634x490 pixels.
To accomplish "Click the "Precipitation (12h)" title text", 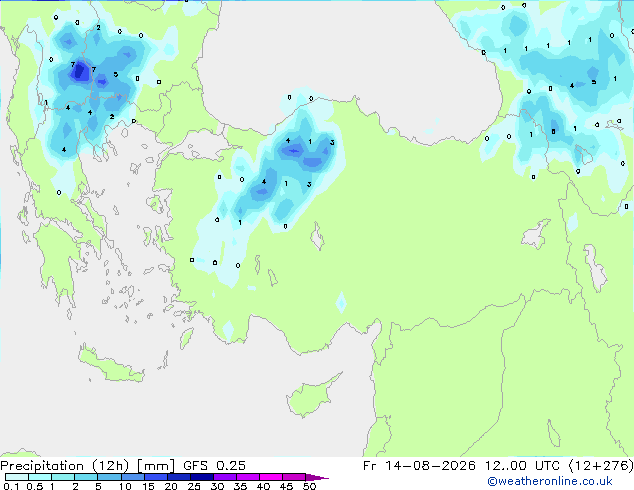I will click(65, 466).
